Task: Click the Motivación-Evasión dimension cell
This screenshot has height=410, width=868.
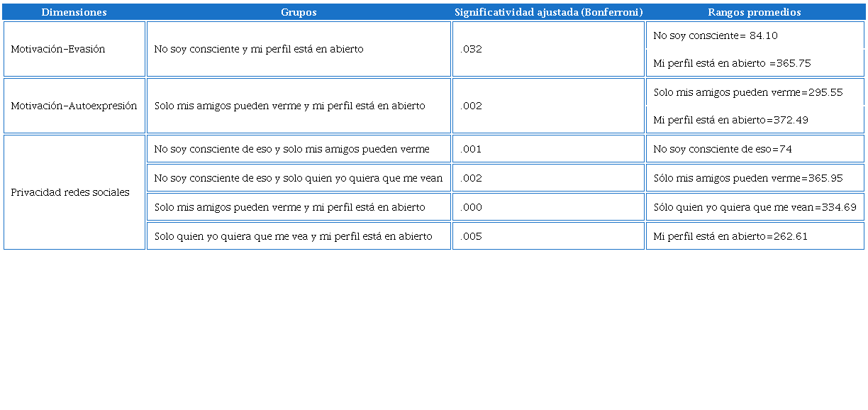Action: [58, 49]
